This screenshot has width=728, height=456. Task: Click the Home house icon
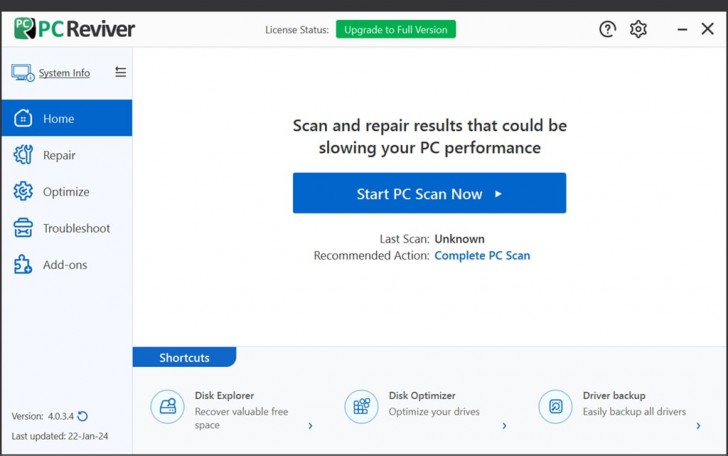(23, 118)
